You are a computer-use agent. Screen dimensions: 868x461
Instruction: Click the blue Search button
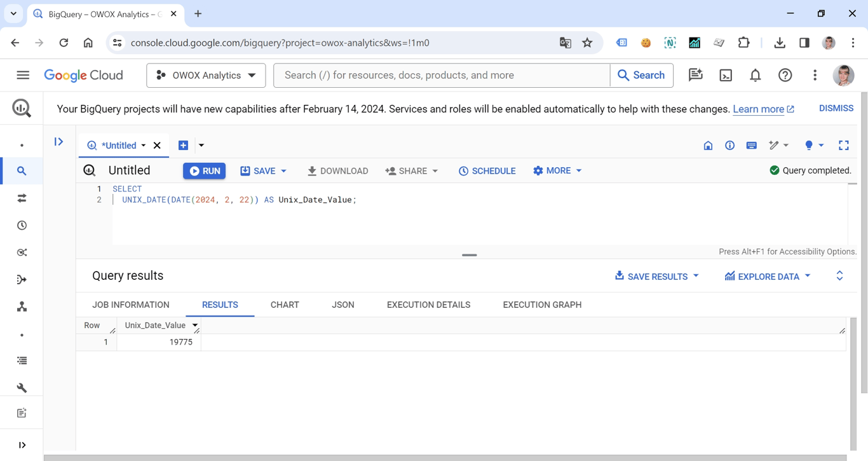point(641,75)
